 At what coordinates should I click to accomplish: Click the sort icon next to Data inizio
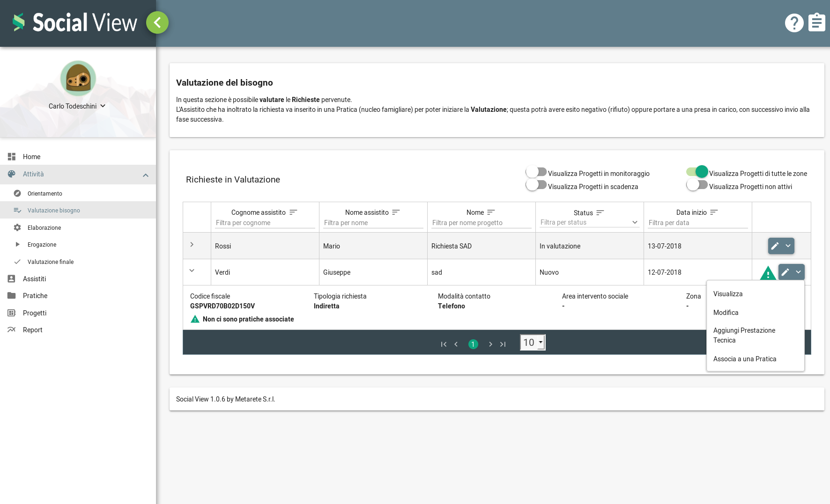714,212
